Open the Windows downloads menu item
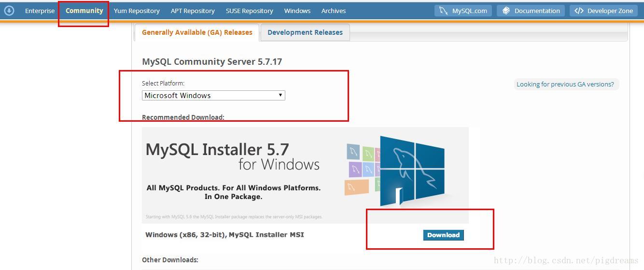The image size is (644, 270). (x=297, y=11)
